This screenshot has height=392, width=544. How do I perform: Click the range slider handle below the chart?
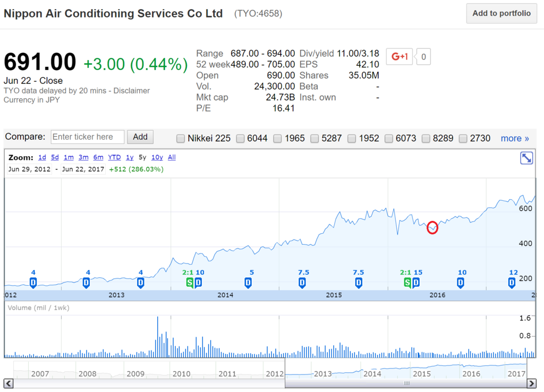click(406, 384)
